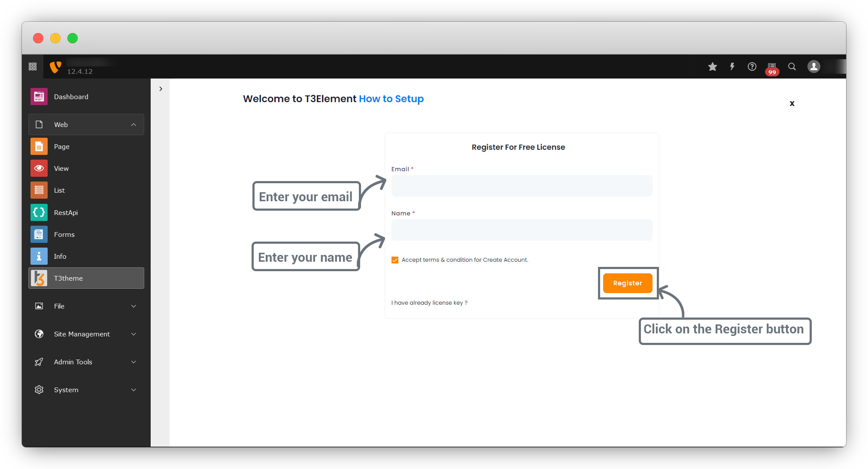Image resolution: width=868 pixels, height=469 pixels.
Task: Click the Forms module icon
Action: (x=39, y=234)
